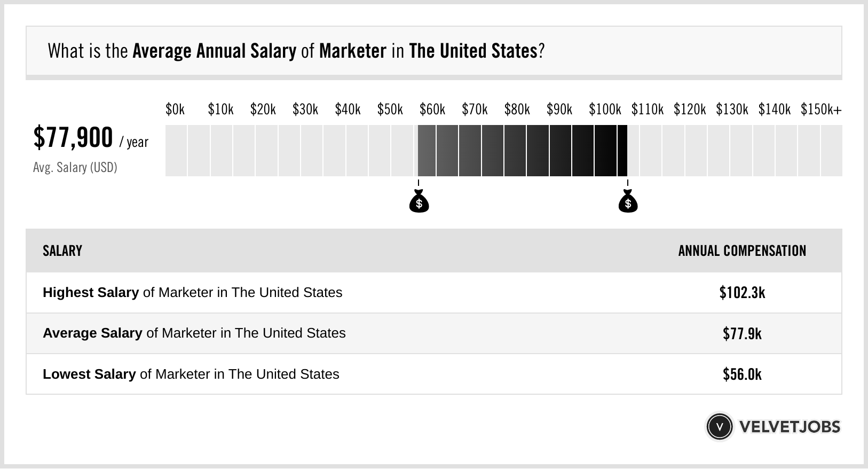Click the ANNUAL COMPENSATION column header

pos(742,251)
